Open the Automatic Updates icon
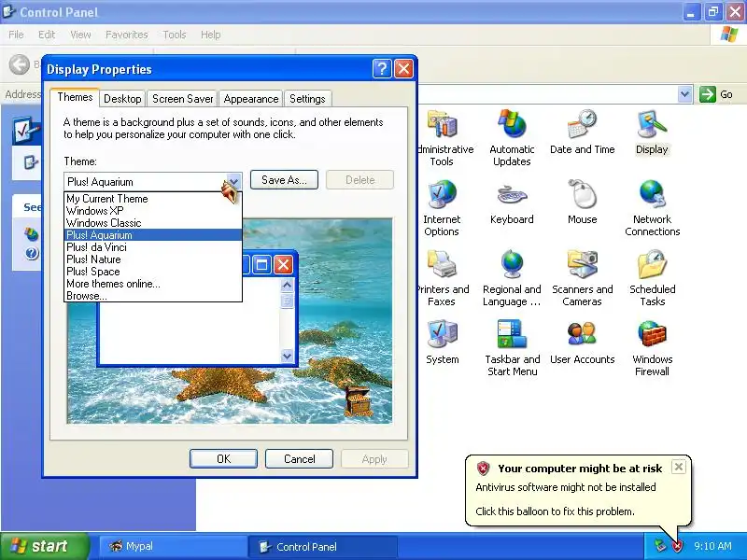747x560 pixels. point(512,124)
